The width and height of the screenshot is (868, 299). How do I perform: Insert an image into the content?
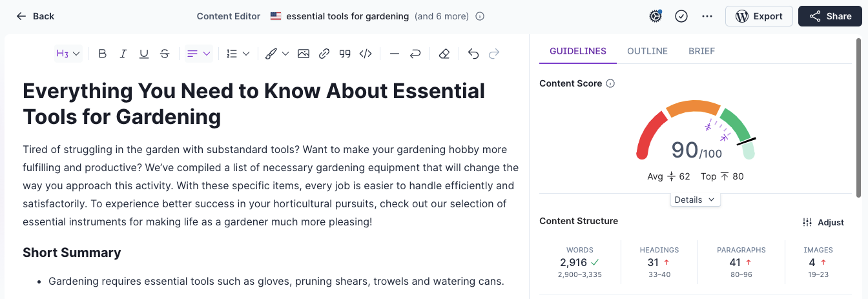pyautogui.click(x=304, y=54)
